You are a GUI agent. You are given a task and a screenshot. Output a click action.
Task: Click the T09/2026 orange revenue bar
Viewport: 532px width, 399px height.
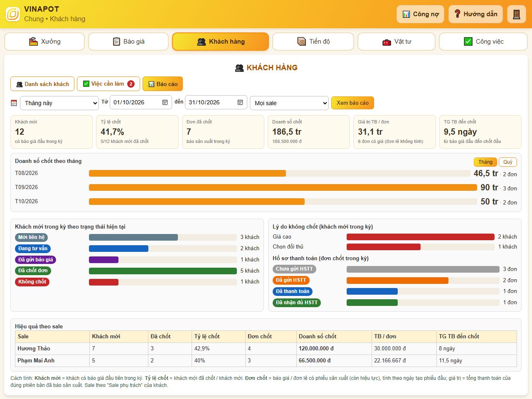pyautogui.click(x=283, y=187)
